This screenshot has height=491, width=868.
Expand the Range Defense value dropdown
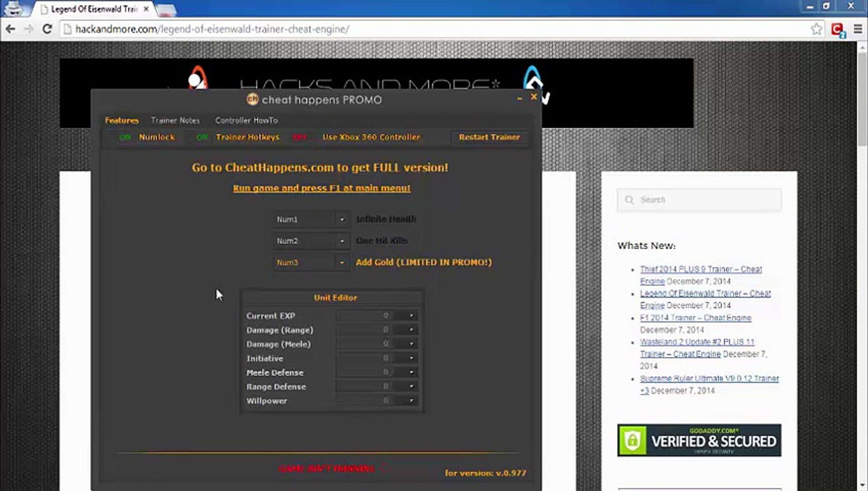pos(411,386)
